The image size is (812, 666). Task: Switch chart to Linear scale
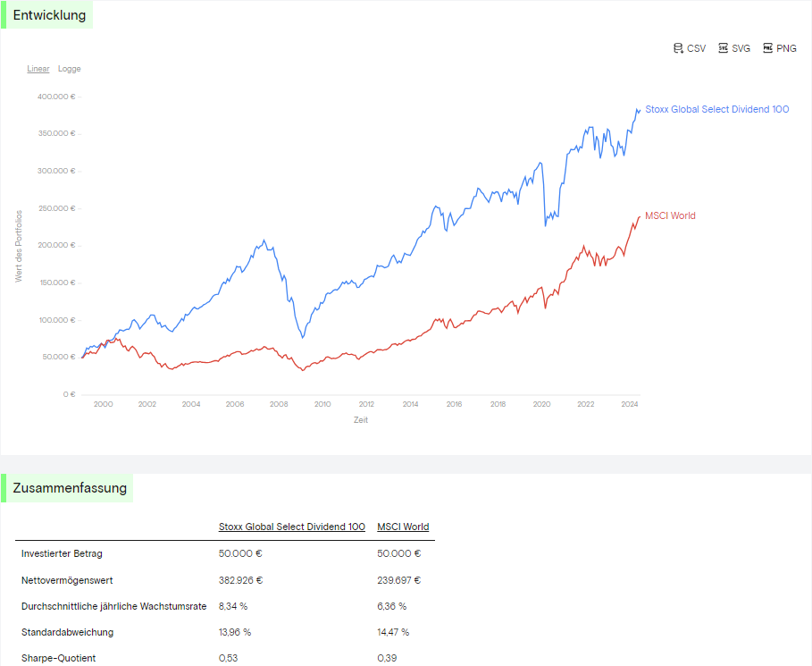[38, 69]
